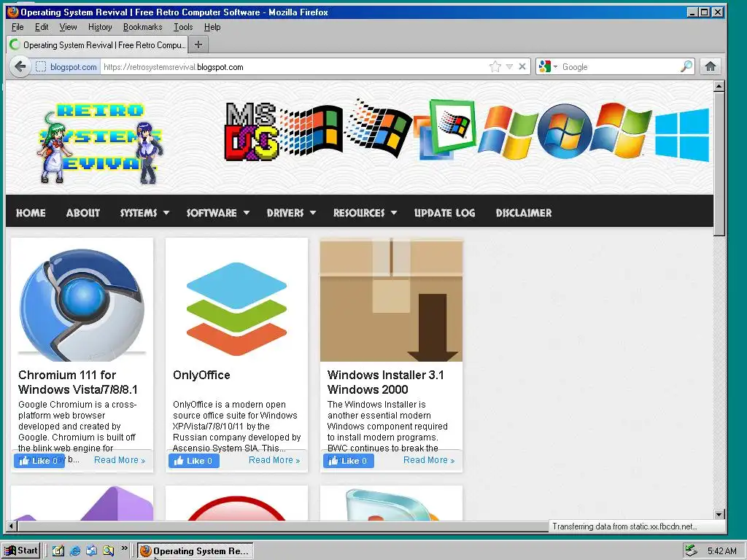The image size is (747, 560).
Task: Click Read More on OnlyOffice card
Action: point(274,460)
